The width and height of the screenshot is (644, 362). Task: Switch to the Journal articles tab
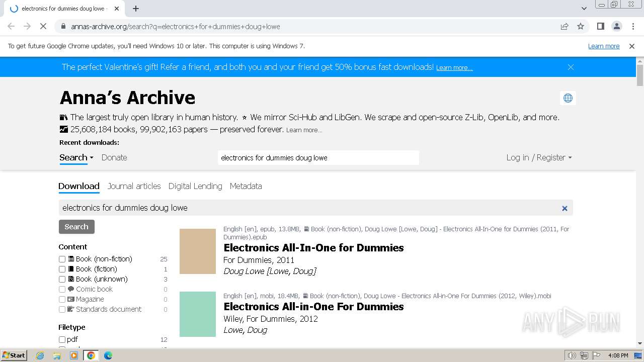(x=134, y=186)
